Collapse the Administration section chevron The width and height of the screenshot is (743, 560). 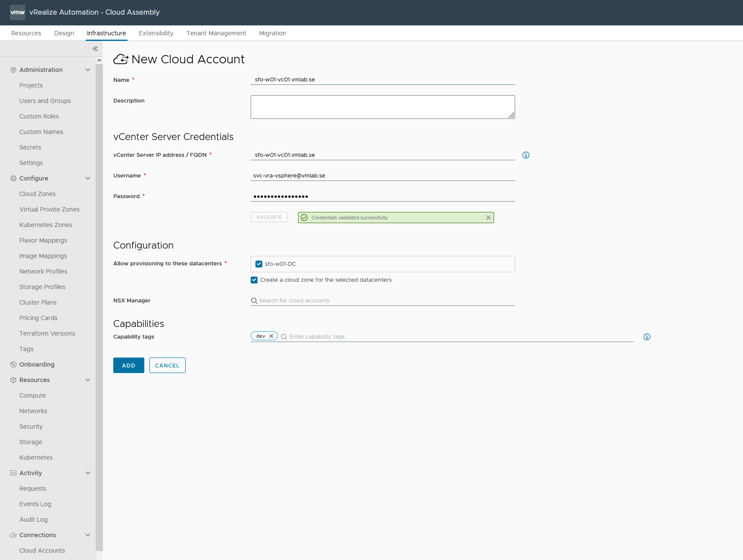pos(88,70)
